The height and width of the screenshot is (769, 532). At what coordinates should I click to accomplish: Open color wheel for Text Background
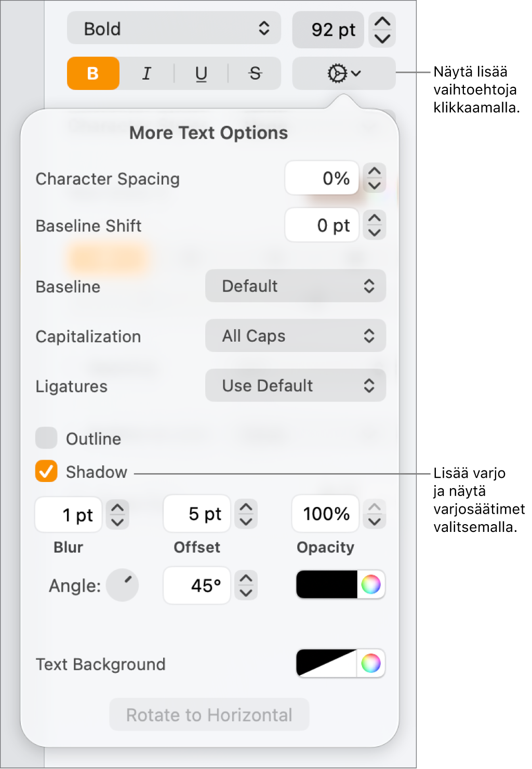(x=371, y=663)
